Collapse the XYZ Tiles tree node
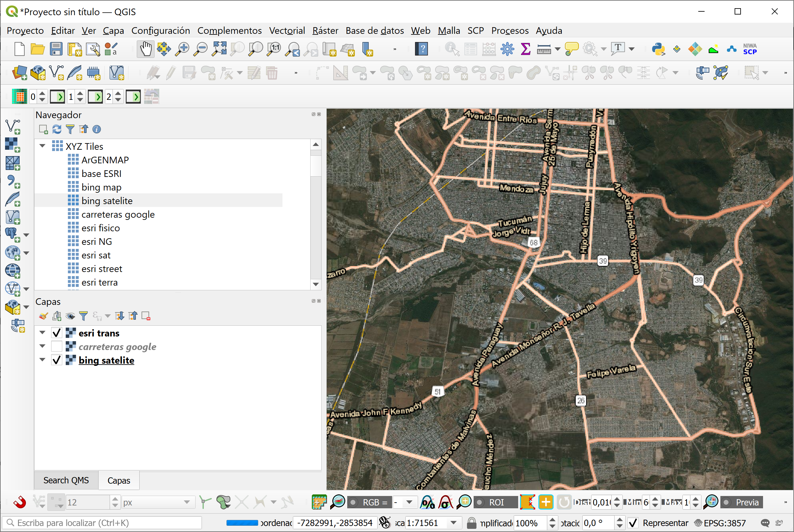Screen dimensions: 794x532 [x=42, y=146]
